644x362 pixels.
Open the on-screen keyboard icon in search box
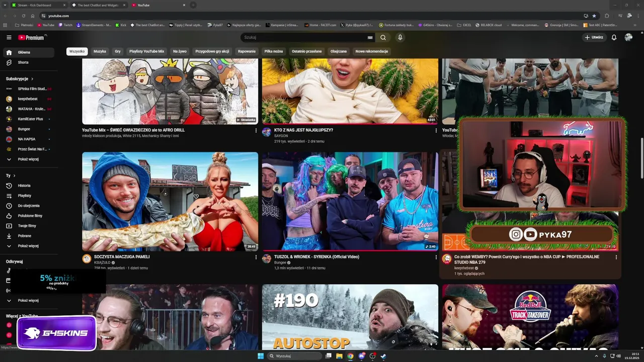pyautogui.click(x=370, y=37)
